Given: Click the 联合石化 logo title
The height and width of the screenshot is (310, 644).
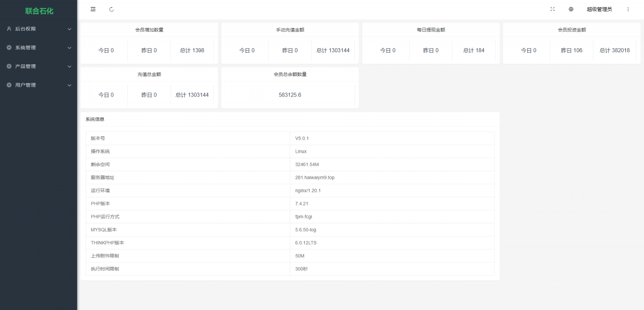Looking at the screenshot, I should click(39, 11).
